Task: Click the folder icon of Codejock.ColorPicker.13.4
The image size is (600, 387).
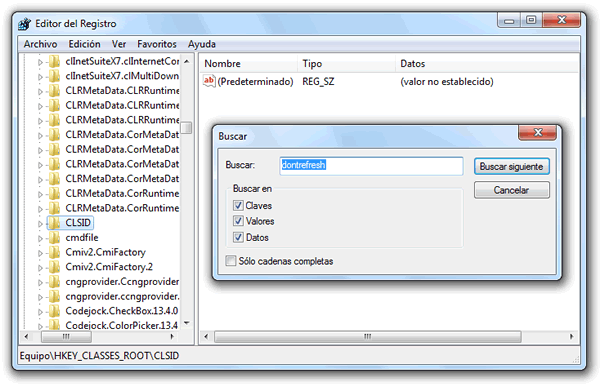Action: [54, 325]
